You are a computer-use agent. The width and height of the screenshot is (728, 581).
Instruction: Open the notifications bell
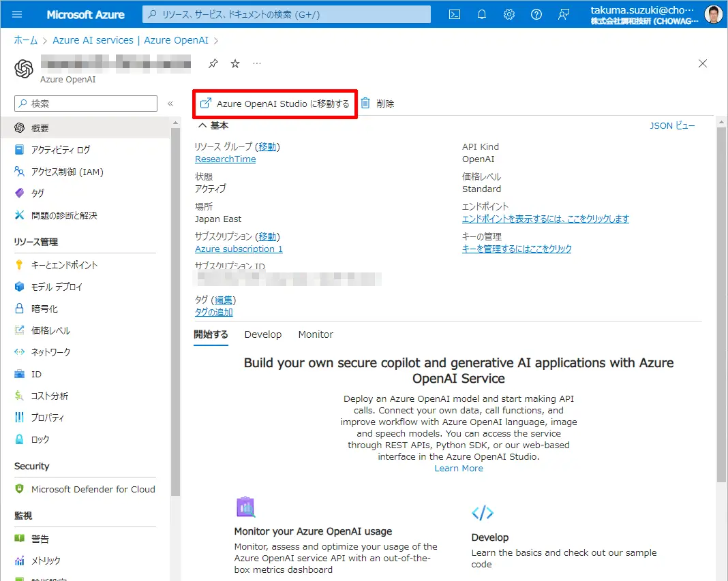[x=482, y=14]
